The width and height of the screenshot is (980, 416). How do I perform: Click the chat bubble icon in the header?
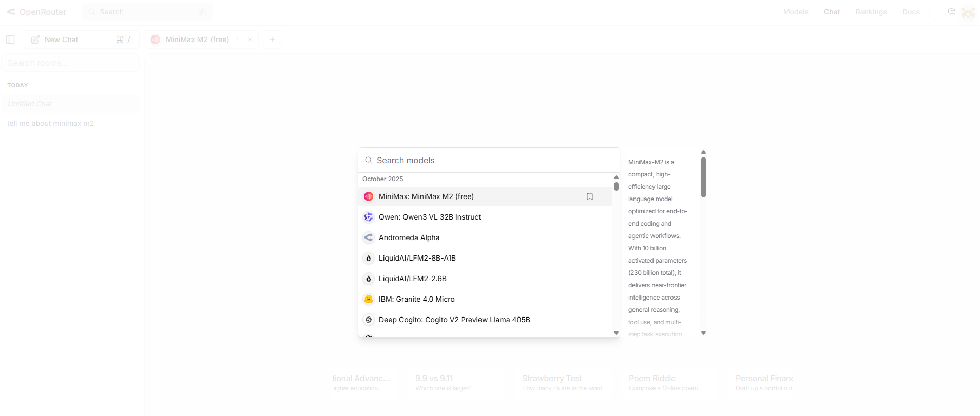952,12
